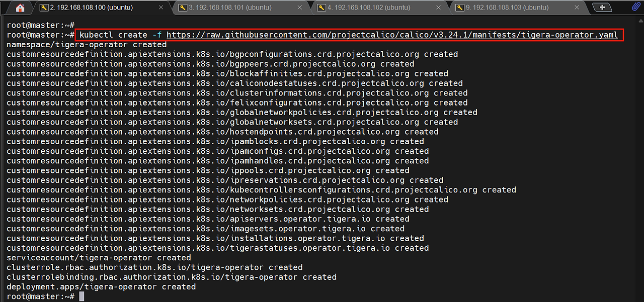Click the session icon on 192.168.108.103 tab
The width and height of the screenshot is (644, 302).
pyautogui.click(x=459, y=8)
